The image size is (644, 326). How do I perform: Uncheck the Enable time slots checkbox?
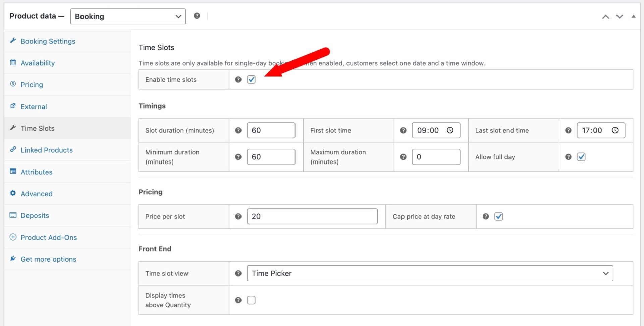coord(251,79)
